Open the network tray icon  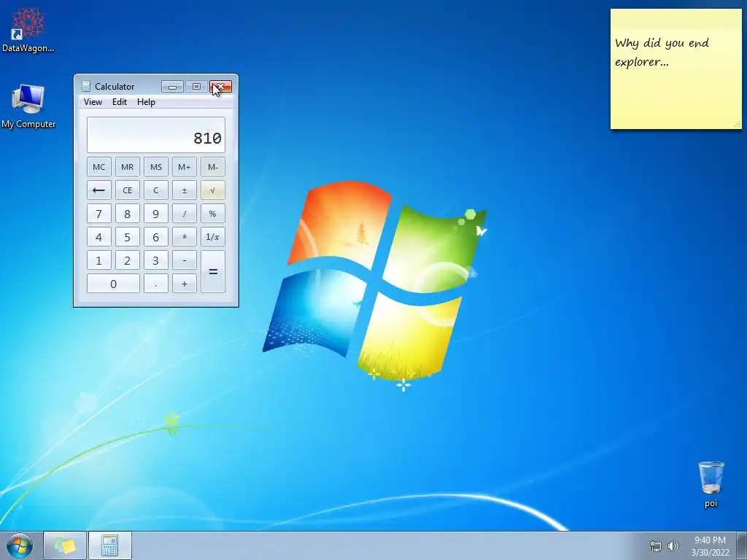tap(656, 546)
